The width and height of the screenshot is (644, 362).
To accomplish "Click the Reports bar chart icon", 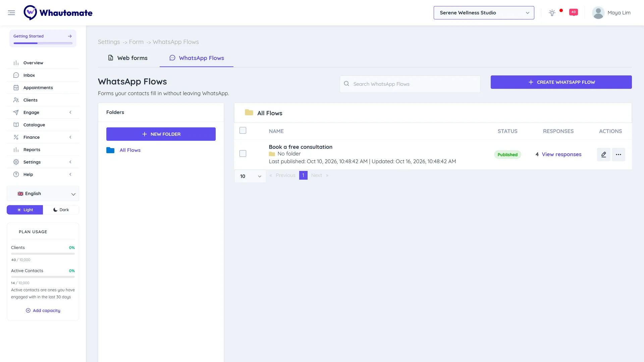I will pyautogui.click(x=16, y=149).
